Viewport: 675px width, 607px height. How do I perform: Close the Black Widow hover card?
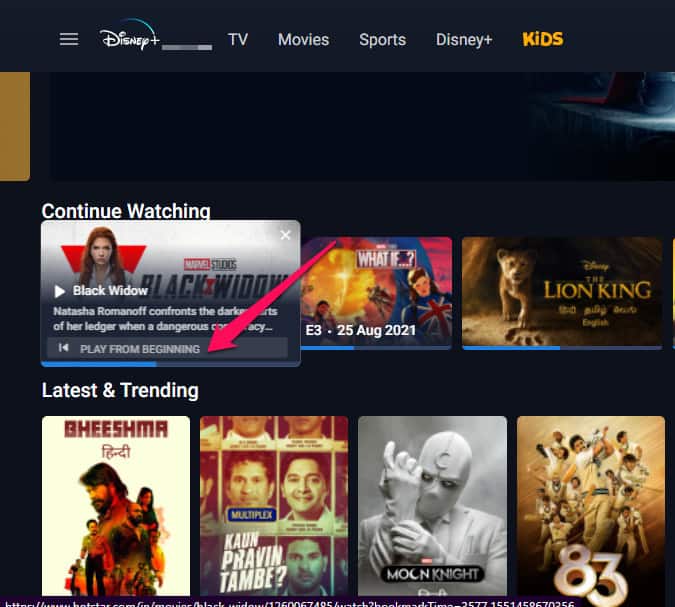coord(286,235)
